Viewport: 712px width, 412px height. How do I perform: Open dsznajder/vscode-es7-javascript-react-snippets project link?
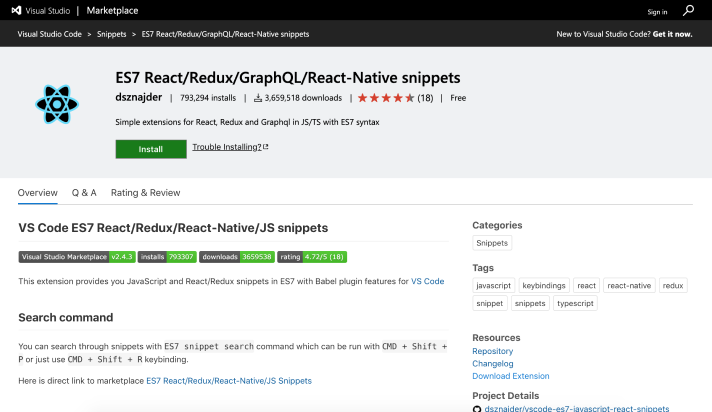(577, 408)
